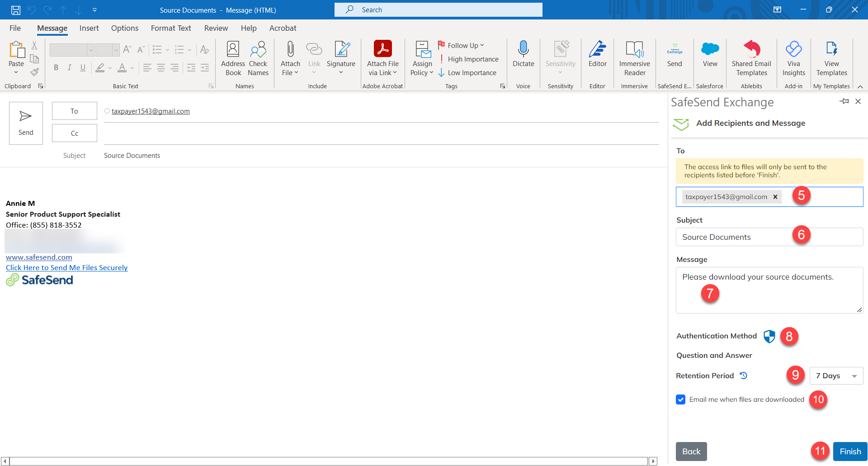This screenshot has width=868, height=466.
Task: Attach File via Link with Adobe Acrobat
Action: (382, 58)
